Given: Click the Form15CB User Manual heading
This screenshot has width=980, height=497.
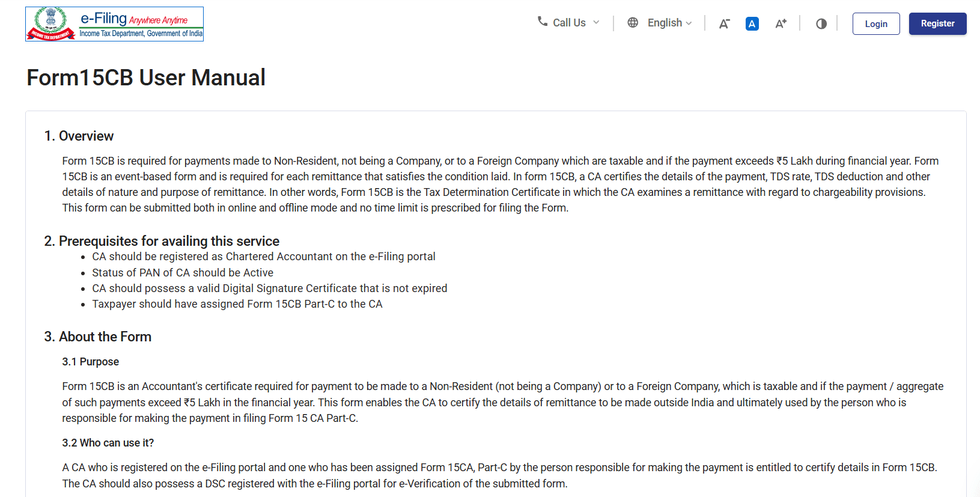Looking at the screenshot, I should 146,78.
